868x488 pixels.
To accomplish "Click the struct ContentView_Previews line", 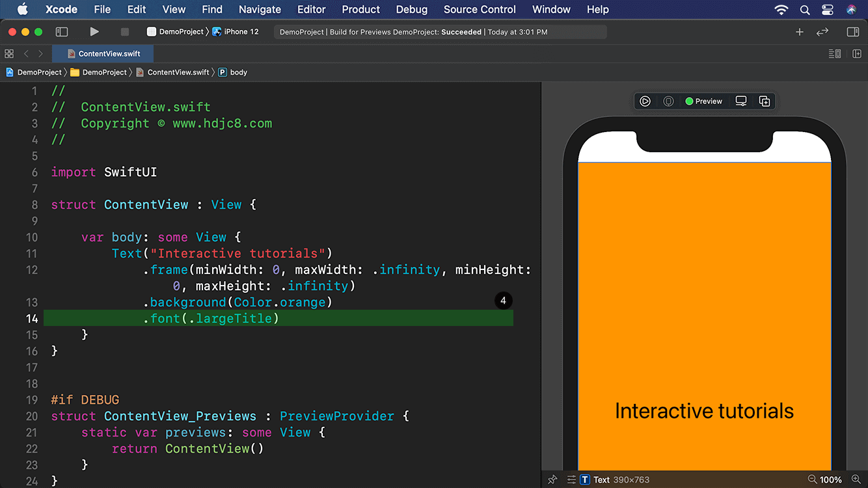I will [x=230, y=416].
